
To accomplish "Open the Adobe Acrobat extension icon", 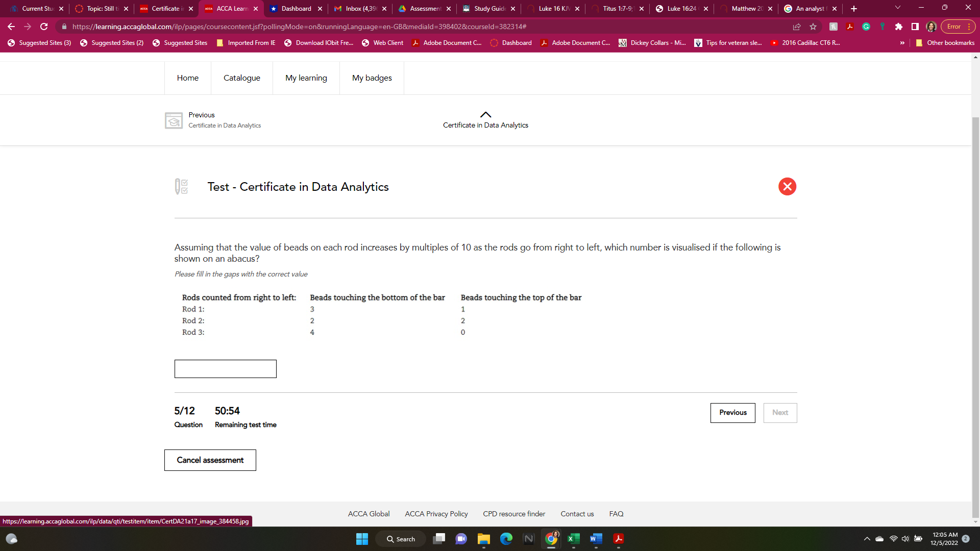I will 849,27.
